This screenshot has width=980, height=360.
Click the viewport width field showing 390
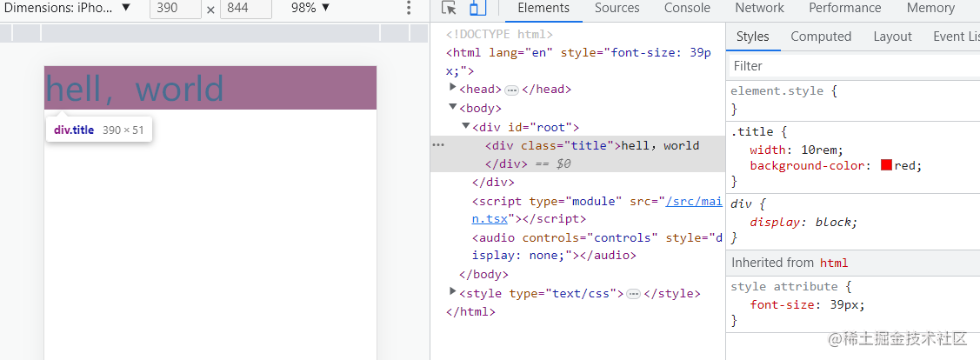click(176, 9)
